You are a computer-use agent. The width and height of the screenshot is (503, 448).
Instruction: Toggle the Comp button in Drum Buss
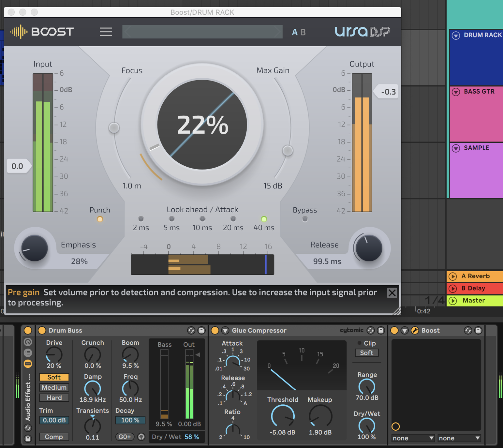[x=54, y=437]
